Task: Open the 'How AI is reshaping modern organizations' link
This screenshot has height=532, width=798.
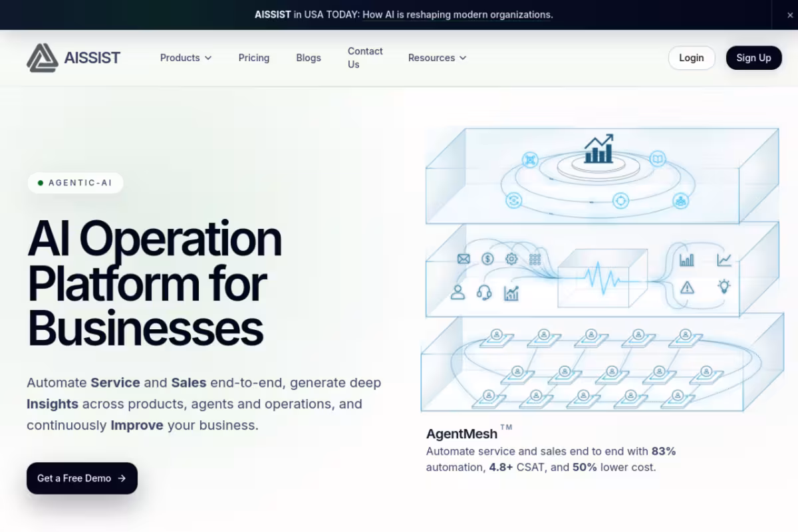Action: [458, 15]
